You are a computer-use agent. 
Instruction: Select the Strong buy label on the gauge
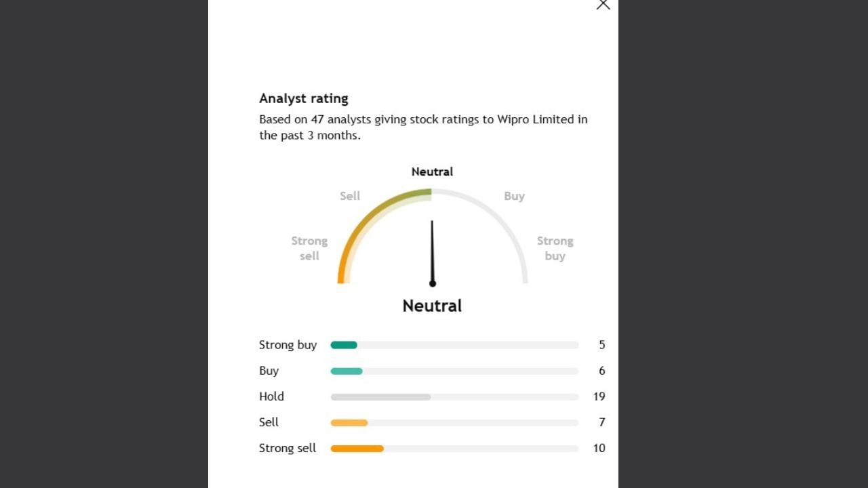555,248
